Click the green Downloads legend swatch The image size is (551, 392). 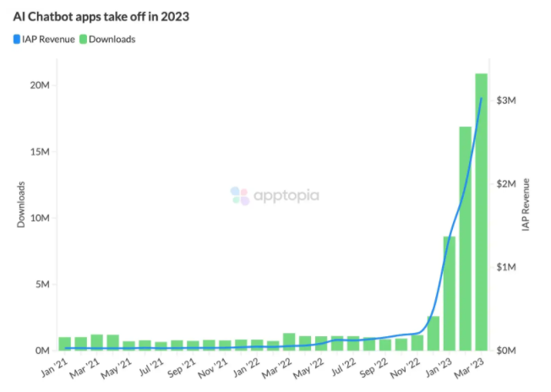point(83,39)
